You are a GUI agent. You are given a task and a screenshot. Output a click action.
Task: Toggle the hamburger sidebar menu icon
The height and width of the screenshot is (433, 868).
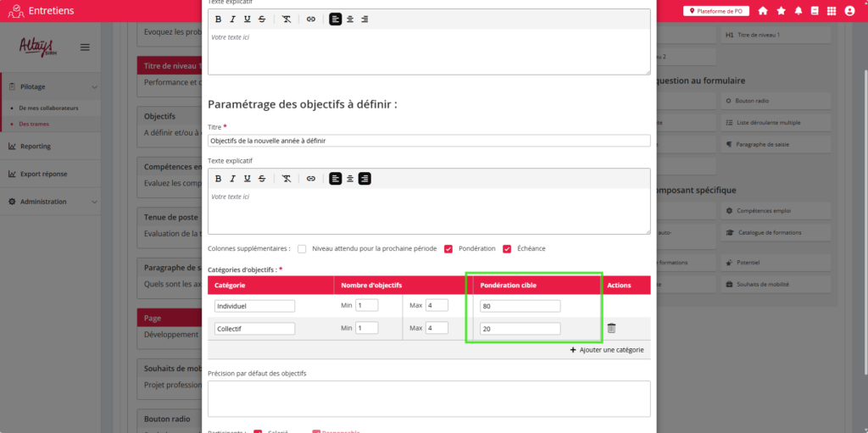[x=85, y=47]
